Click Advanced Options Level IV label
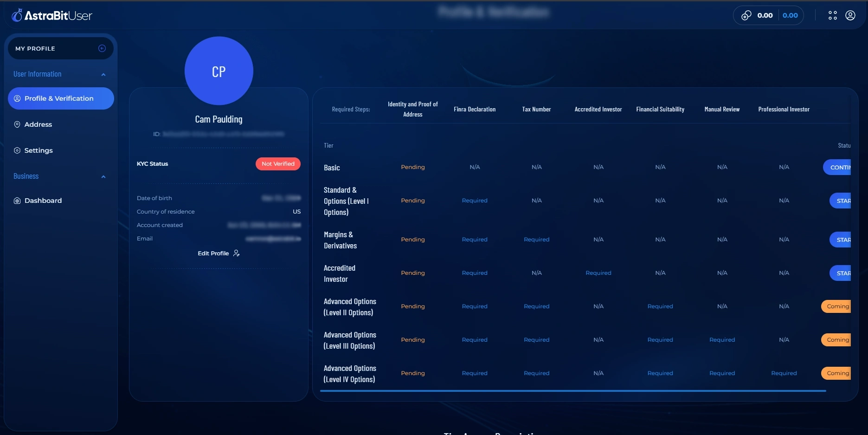Screen dimensions: 868x435 [x=350, y=374]
